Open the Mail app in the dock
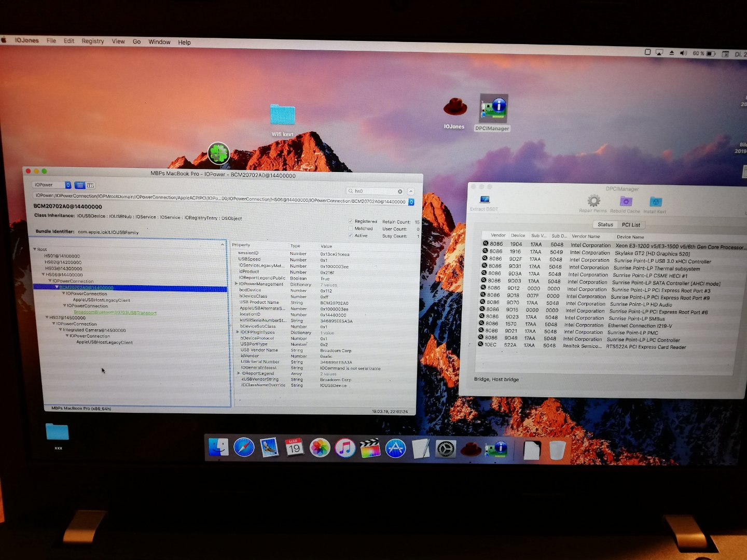 [x=269, y=447]
